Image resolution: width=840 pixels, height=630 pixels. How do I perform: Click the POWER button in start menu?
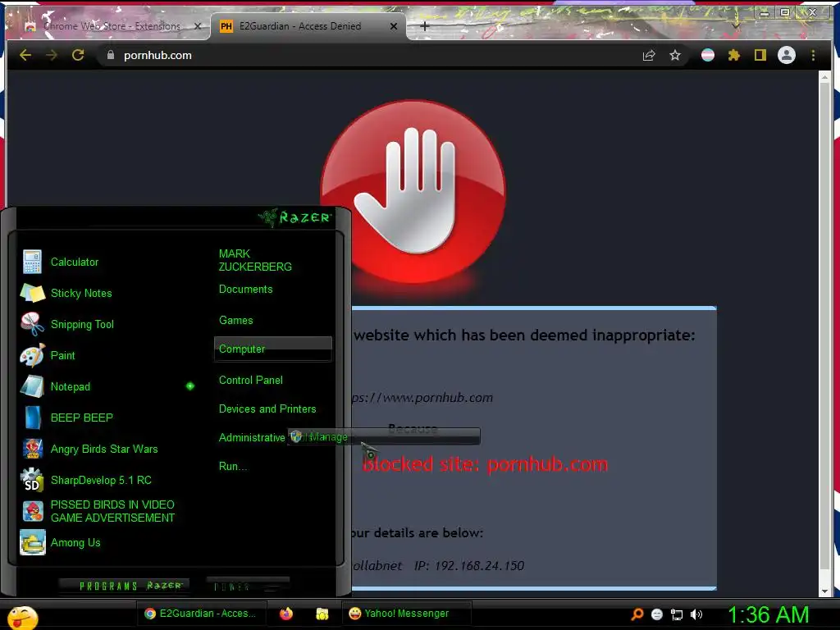coord(248,586)
